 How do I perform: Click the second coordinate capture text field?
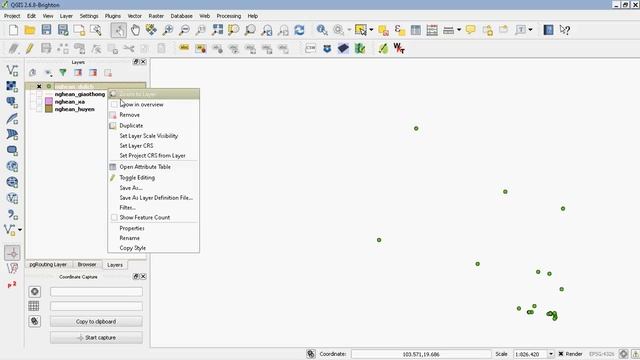click(x=96, y=306)
